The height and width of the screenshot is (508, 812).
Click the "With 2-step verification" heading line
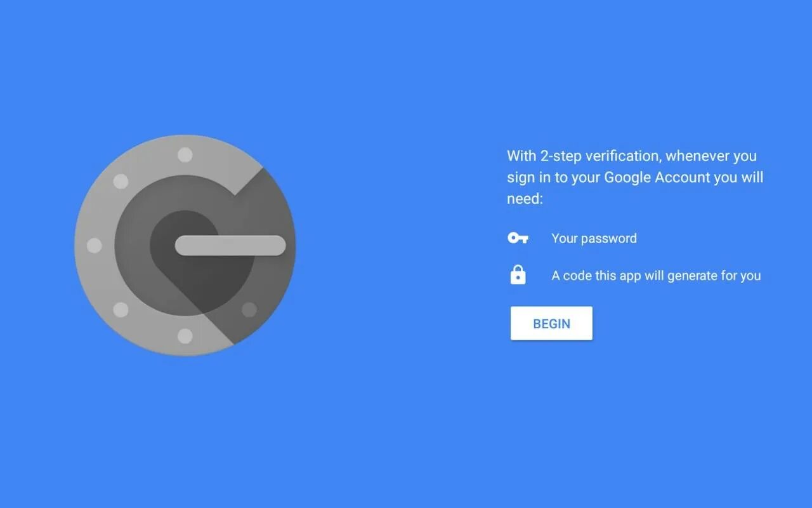632,156
